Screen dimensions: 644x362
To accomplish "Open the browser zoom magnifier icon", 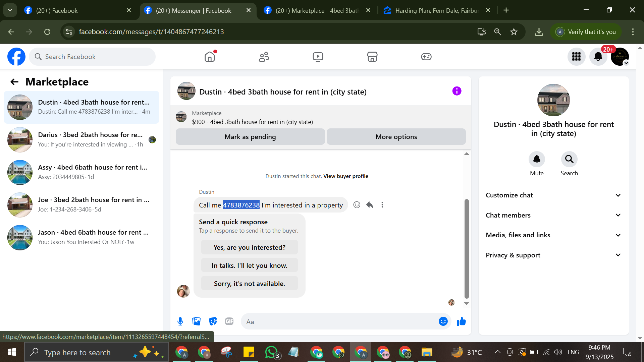I will pos(498,32).
